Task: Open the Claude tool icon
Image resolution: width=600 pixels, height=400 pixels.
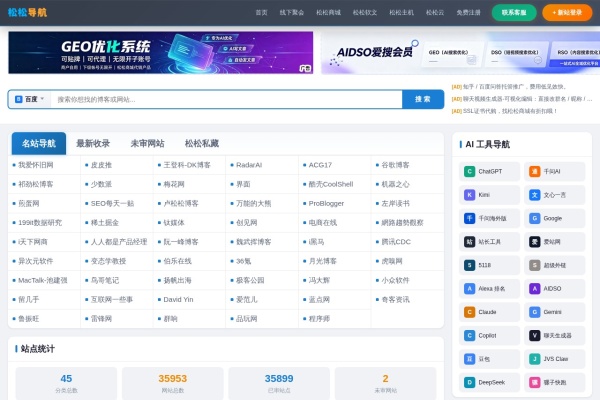Action: pyautogui.click(x=469, y=312)
